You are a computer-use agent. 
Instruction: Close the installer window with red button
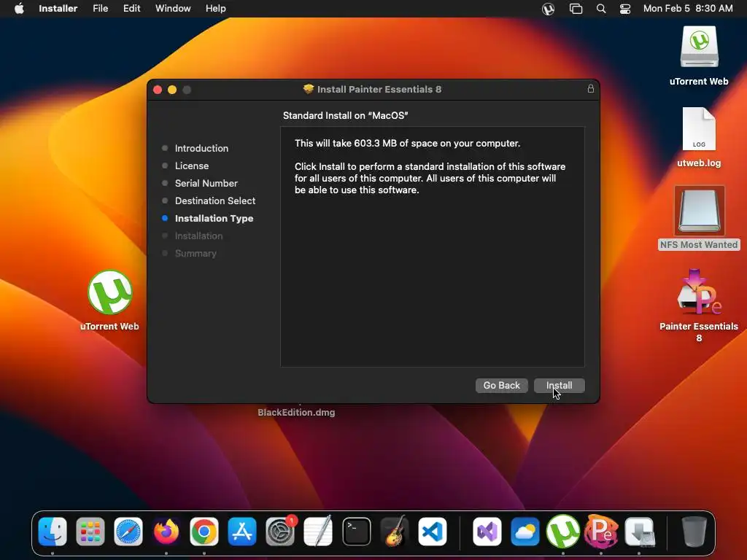pos(158,90)
